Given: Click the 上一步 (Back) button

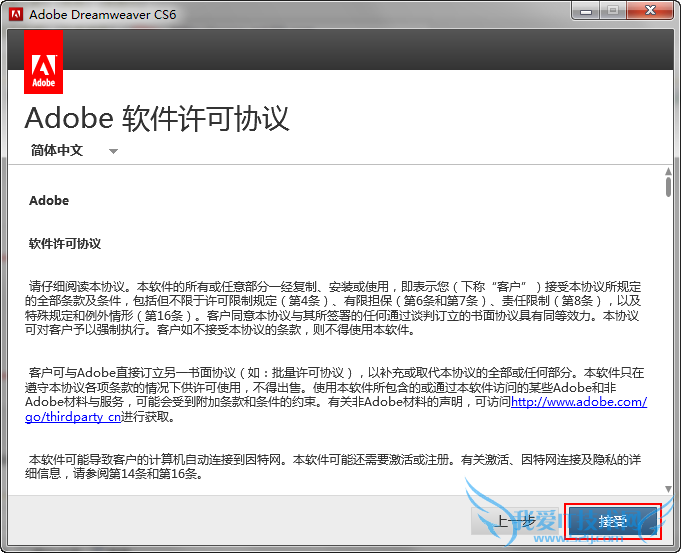Looking at the screenshot, I should tap(515, 521).
